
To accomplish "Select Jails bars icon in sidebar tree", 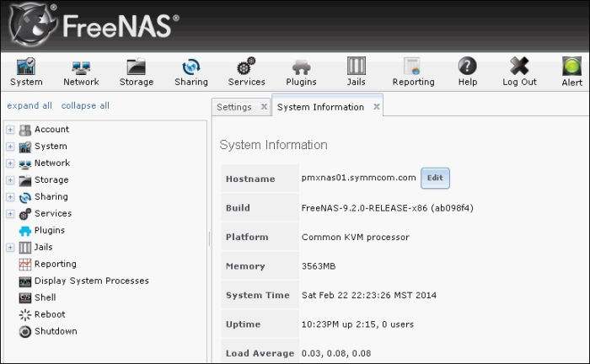I will 25,248.
